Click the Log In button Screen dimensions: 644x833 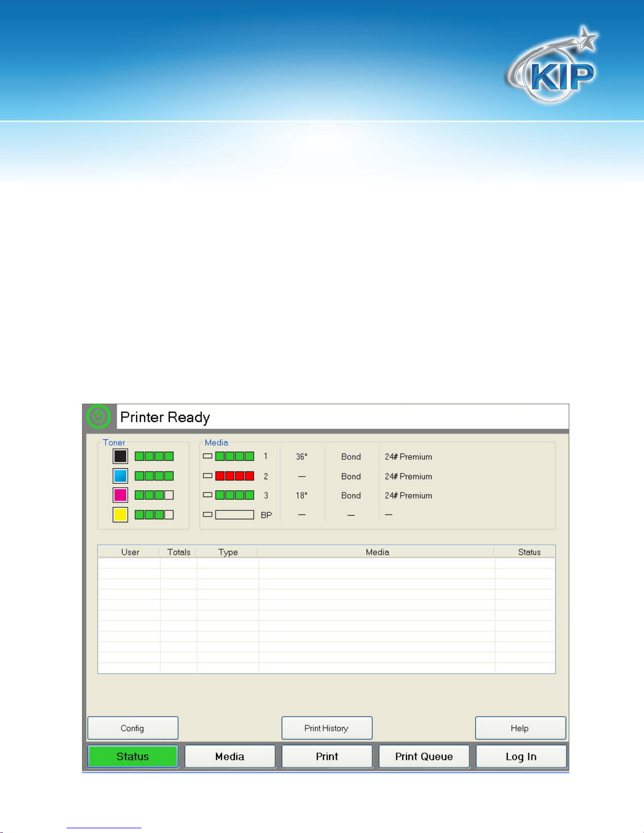[521, 756]
